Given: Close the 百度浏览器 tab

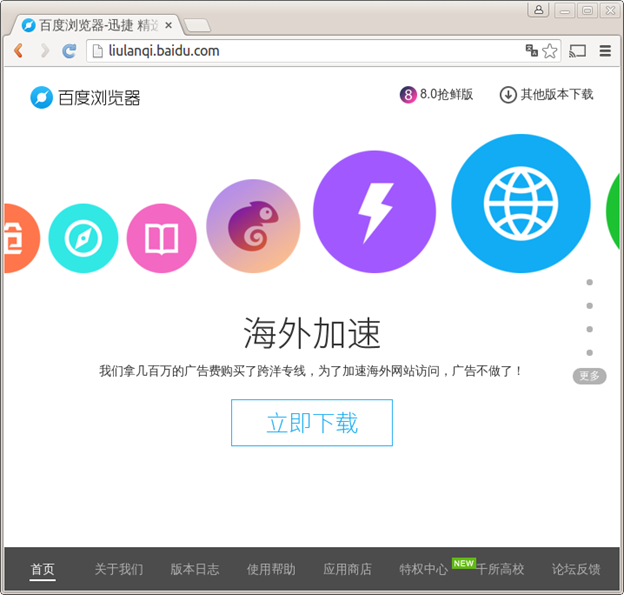Looking at the screenshot, I should click(x=168, y=25).
